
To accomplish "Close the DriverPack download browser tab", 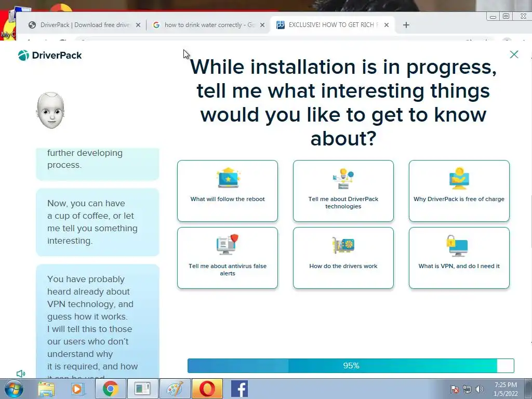I will coord(138,25).
